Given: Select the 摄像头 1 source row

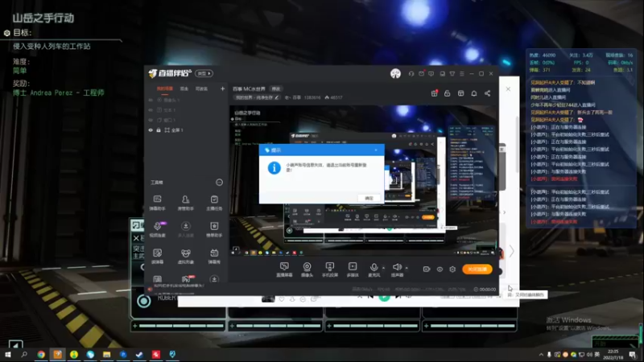Looking at the screenshot, I should pyautogui.click(x=187, y=100).
